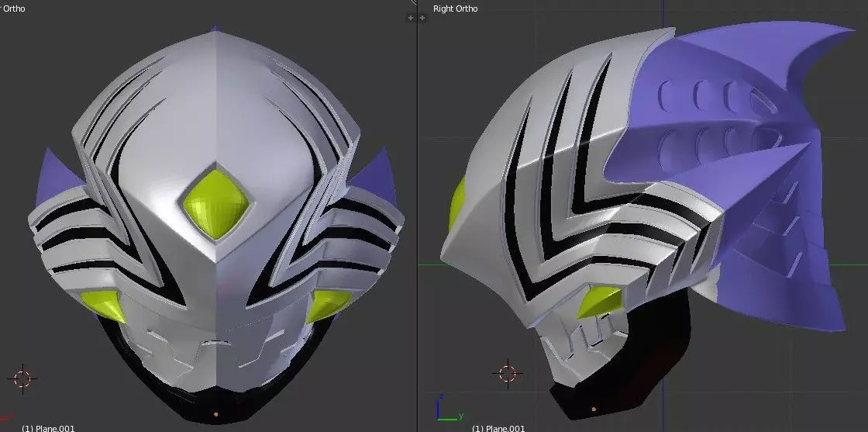Select the orange origin point in left viewport

216,413
